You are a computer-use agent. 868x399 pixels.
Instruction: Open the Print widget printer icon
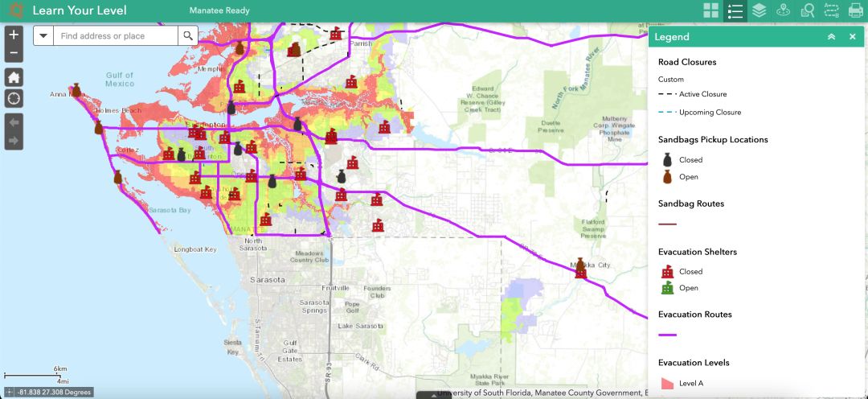point(856,10)
